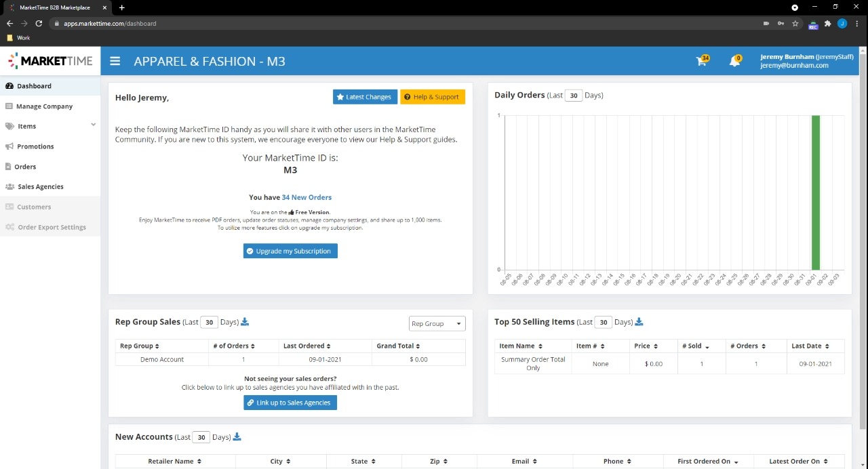868x469 pixels.
Task: Open the Chrome profile avatar J
Action: coord(842,23)
